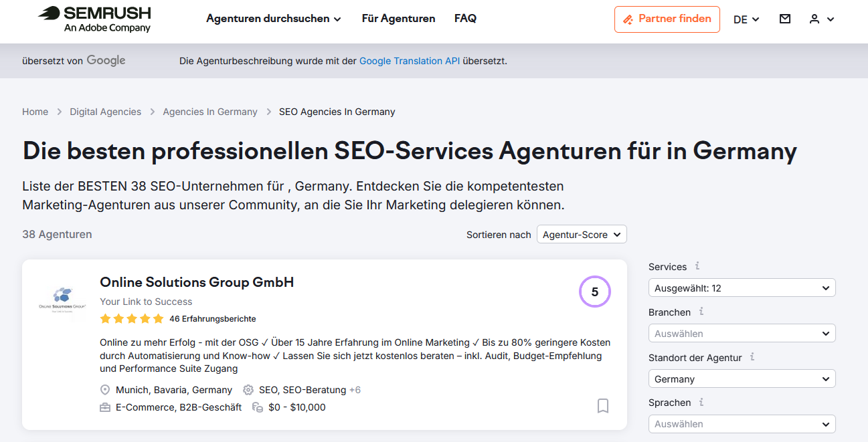
Task: Open Für Agenturen menu item
Action: (399, 19)
